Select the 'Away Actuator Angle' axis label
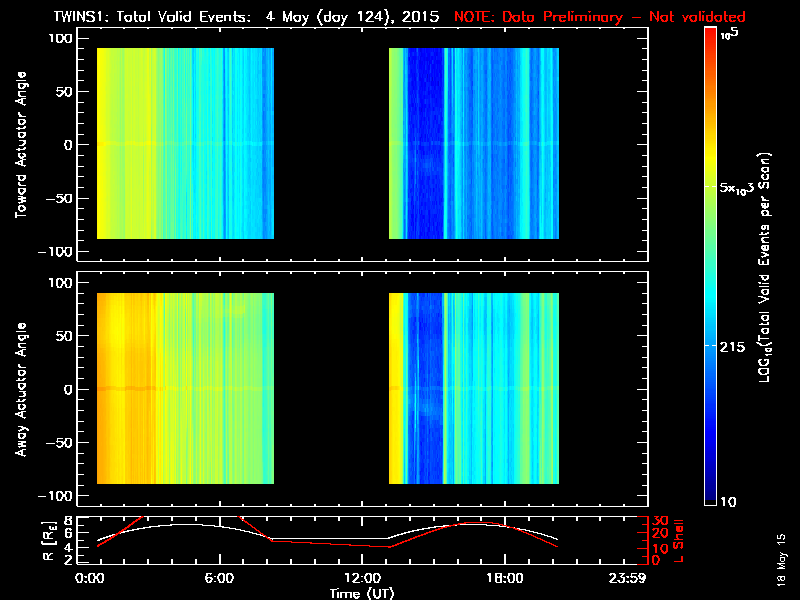 pos(20,388)
